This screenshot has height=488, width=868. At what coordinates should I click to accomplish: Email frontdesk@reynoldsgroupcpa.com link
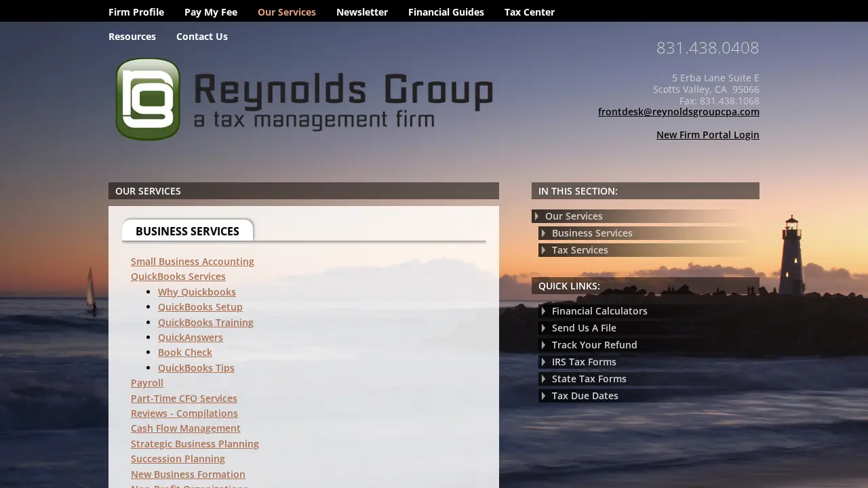coord(679,112)
